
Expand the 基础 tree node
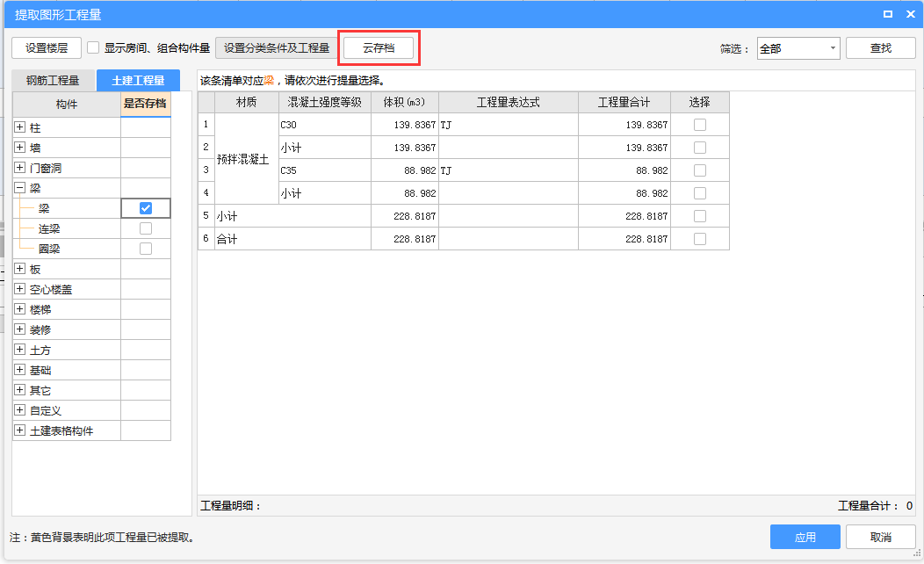20,370
